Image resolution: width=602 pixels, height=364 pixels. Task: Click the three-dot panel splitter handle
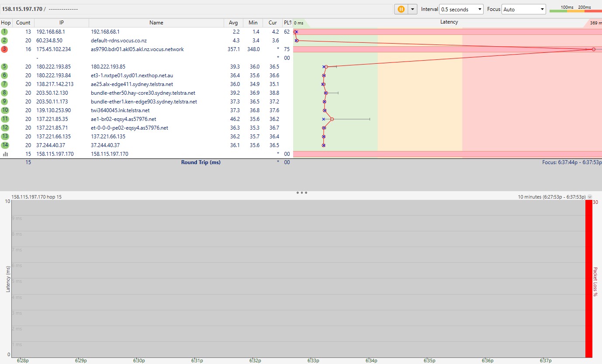click(x=301, y=192)
